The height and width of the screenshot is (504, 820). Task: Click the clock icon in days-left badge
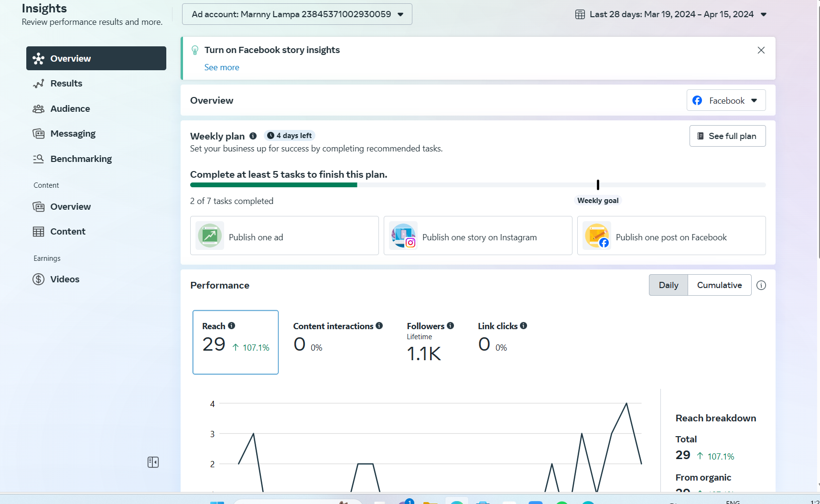[x=270, y=136]
